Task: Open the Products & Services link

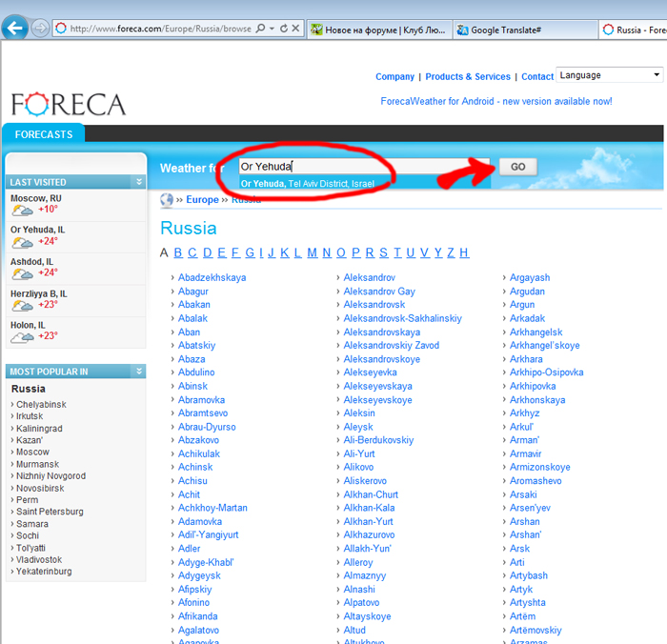Action: [x=468, y=77]
